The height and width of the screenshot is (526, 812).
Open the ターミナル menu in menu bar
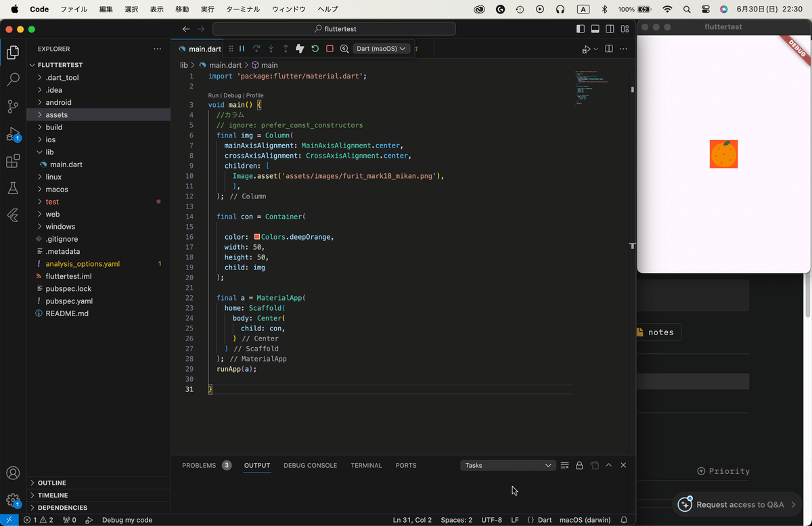click(x=244, y=9)
